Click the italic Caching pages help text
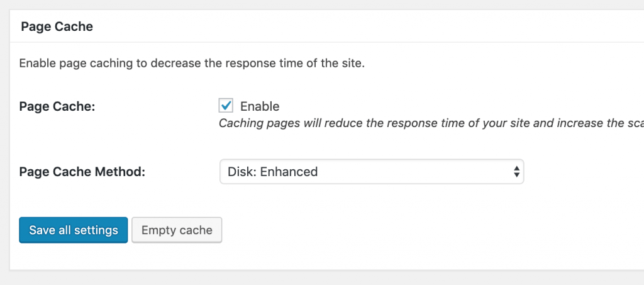 (431, 123)
